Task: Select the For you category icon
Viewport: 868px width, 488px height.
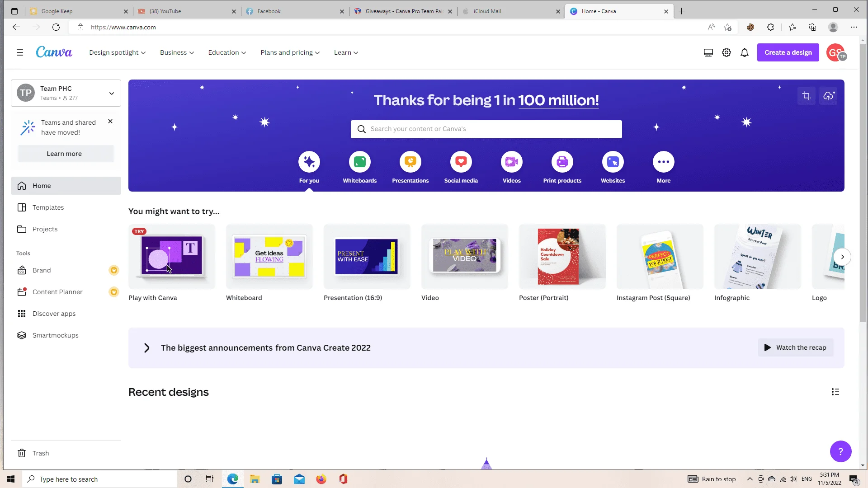Action: [309, 162]
